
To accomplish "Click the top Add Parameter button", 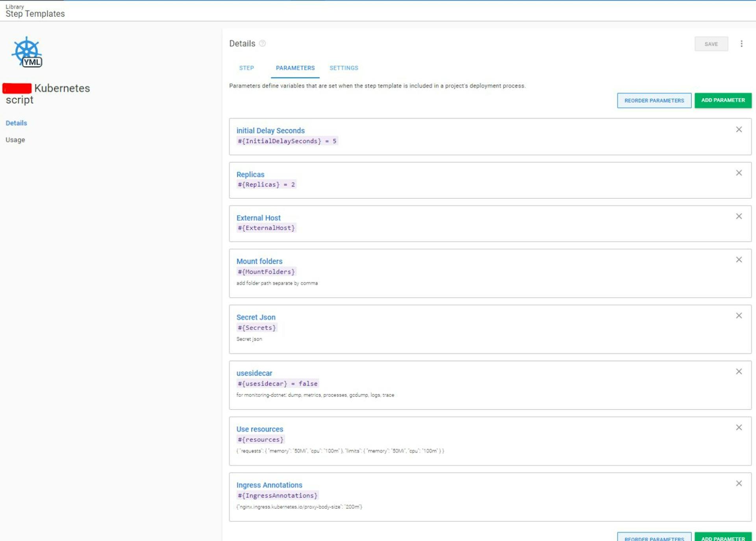I will pyautogui.click(x=723, y=100).
